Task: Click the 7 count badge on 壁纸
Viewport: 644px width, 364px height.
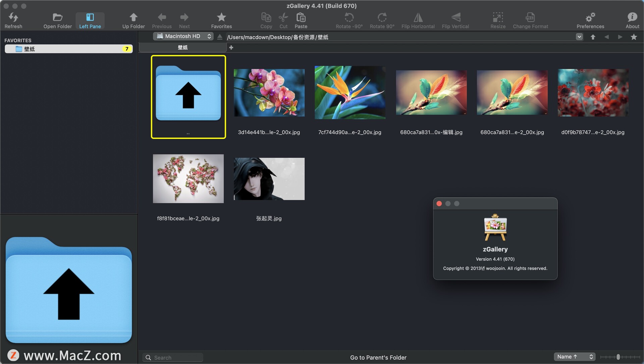Action: coord(127,49)
